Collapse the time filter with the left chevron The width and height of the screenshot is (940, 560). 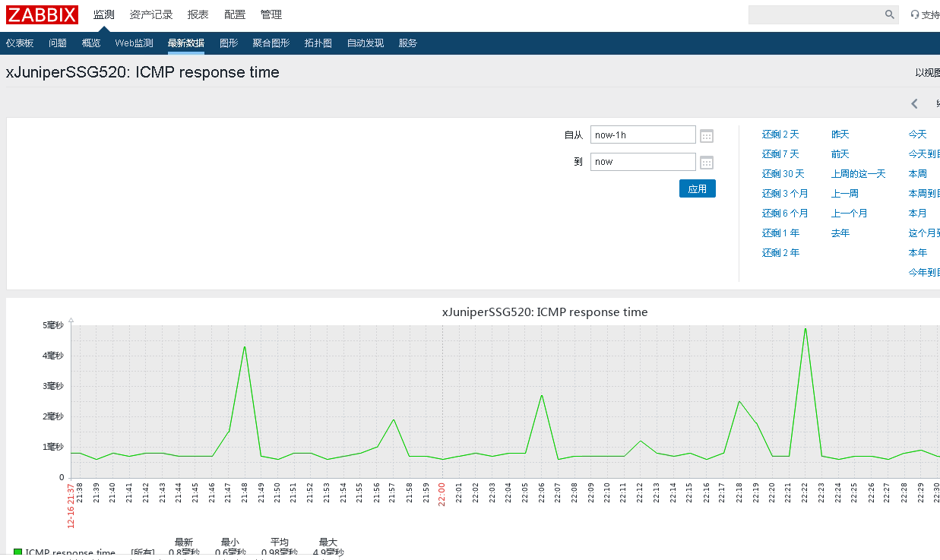pyautogui.click(x=913, y=103)
